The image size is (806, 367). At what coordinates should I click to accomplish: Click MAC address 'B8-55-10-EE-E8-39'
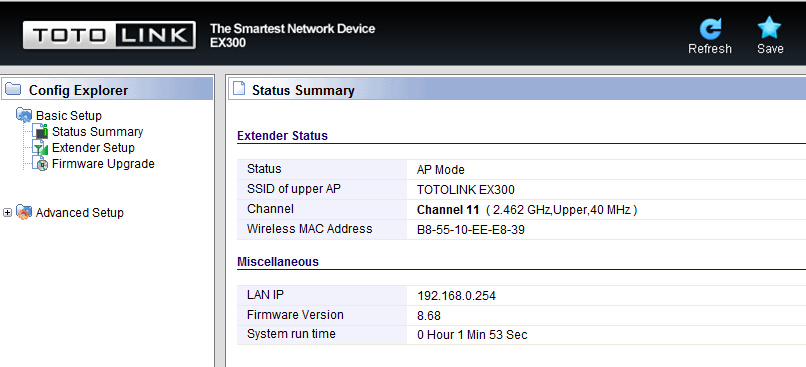pos(471,230)
